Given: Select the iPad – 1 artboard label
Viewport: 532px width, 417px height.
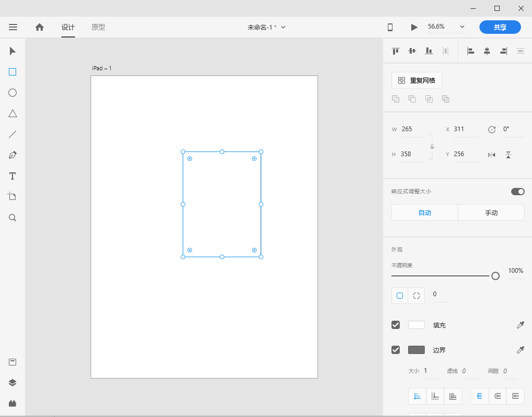Looking at the screenshot, I should (x=102, y=68).
